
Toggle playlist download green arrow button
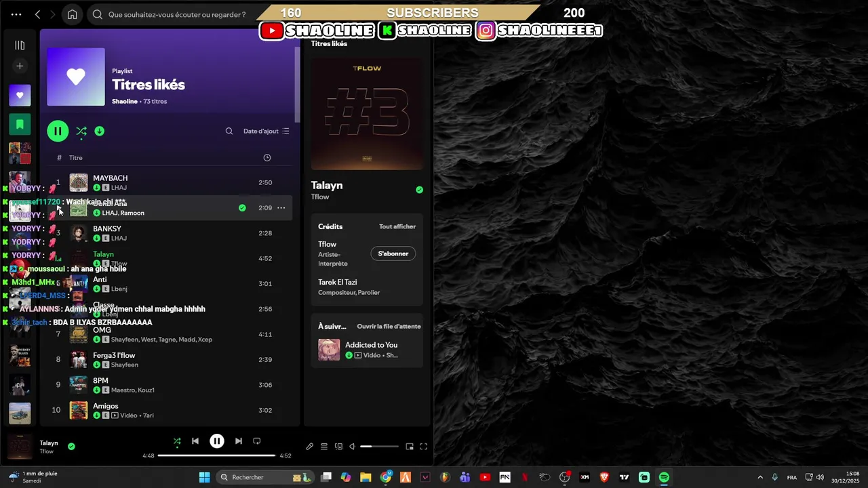click(x=100, y=131)
